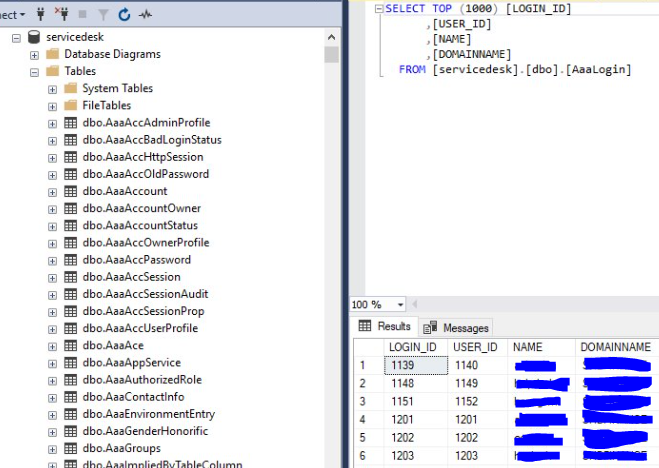Viewport: 659px width, 468px height.
Task: Open the Connect dropdown in Object Explorer
Action: 13,15
